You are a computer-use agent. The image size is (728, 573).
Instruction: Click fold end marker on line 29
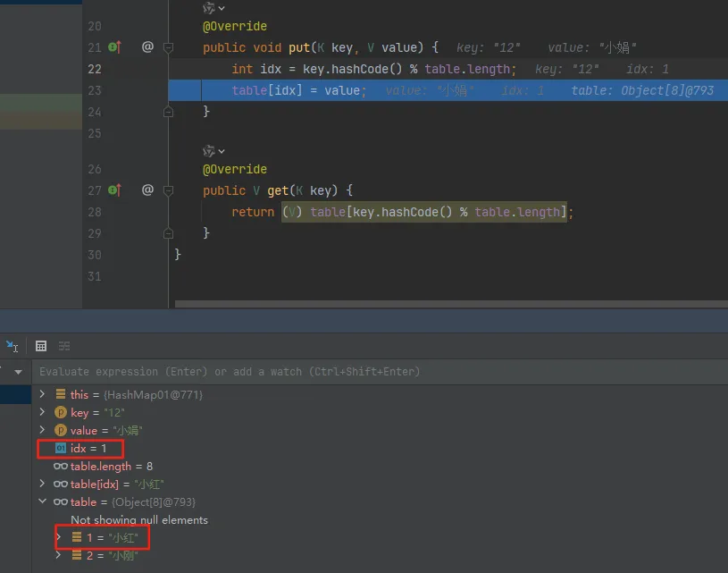click(169, 233)
